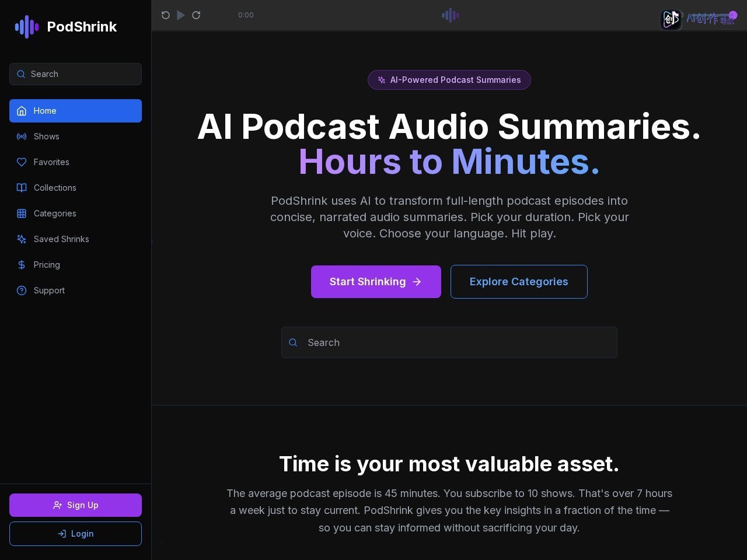747x560 pixels.
Task: Click the Categories grid icon
Action: (x=22, y=213)
